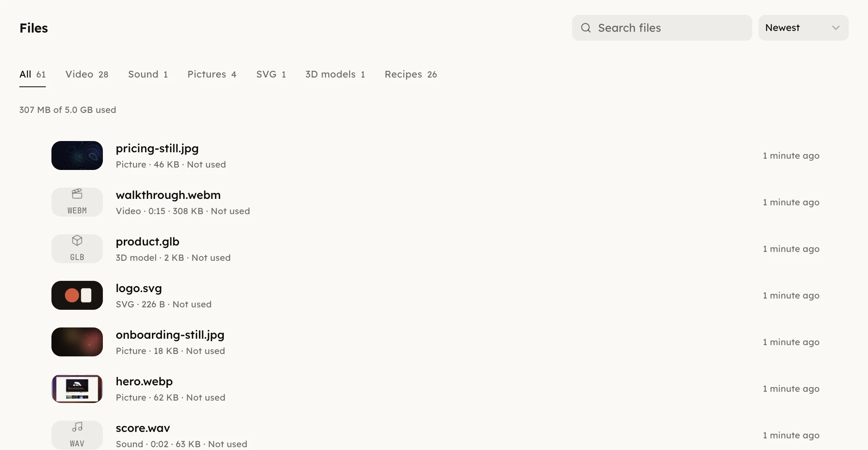Image resolution: width=868 pixels, height=450 pixels.
Task: Click the Files page heading
Action: click(34, 28)
